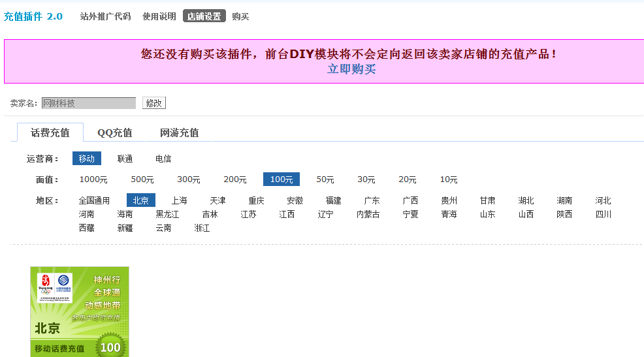Select 广西 region
The image size is (644, 357).
[x=410, y=200]
